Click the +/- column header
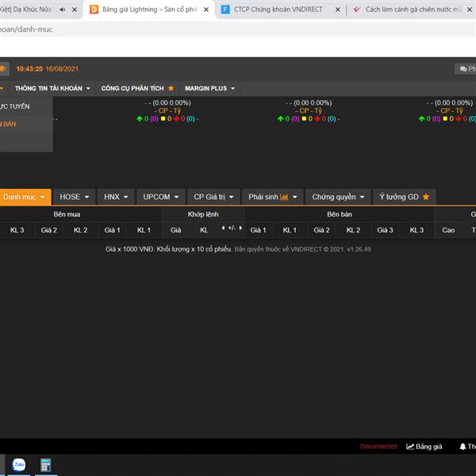This screenshot has width=476, height=476. 232,228
